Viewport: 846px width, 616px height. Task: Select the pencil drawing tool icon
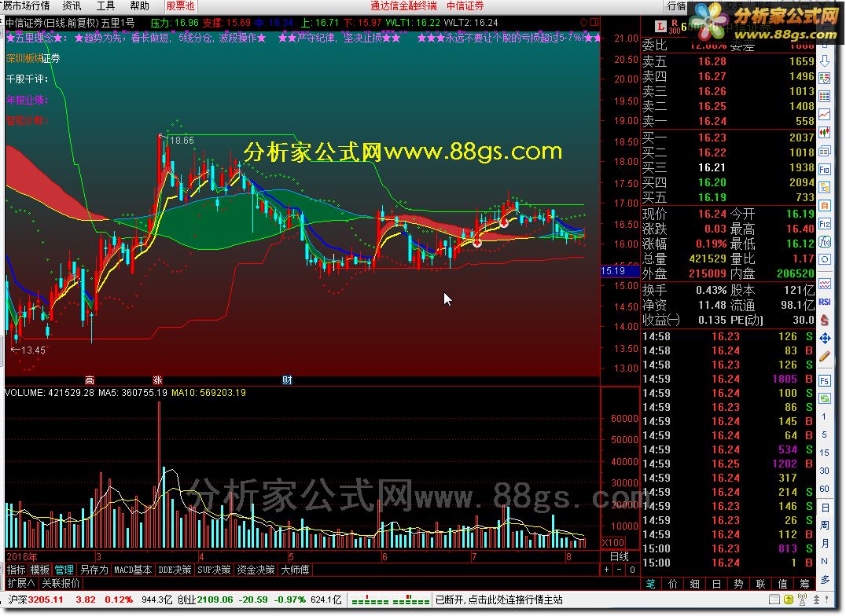825,356
